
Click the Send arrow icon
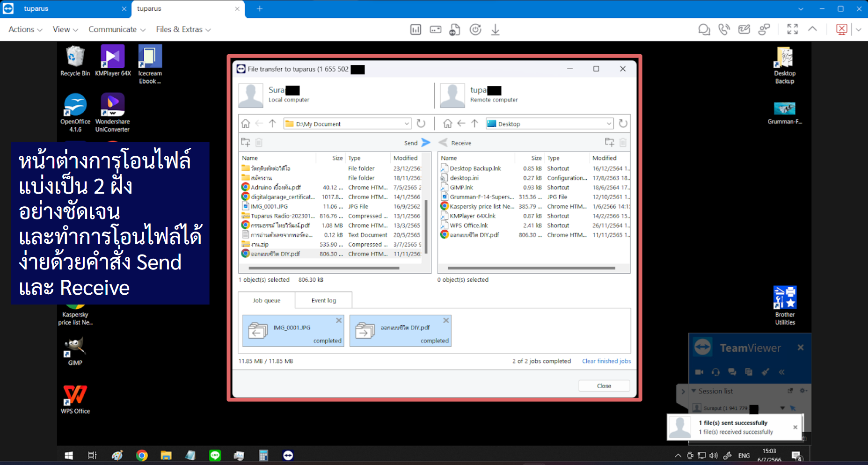(x=425, y=143)
